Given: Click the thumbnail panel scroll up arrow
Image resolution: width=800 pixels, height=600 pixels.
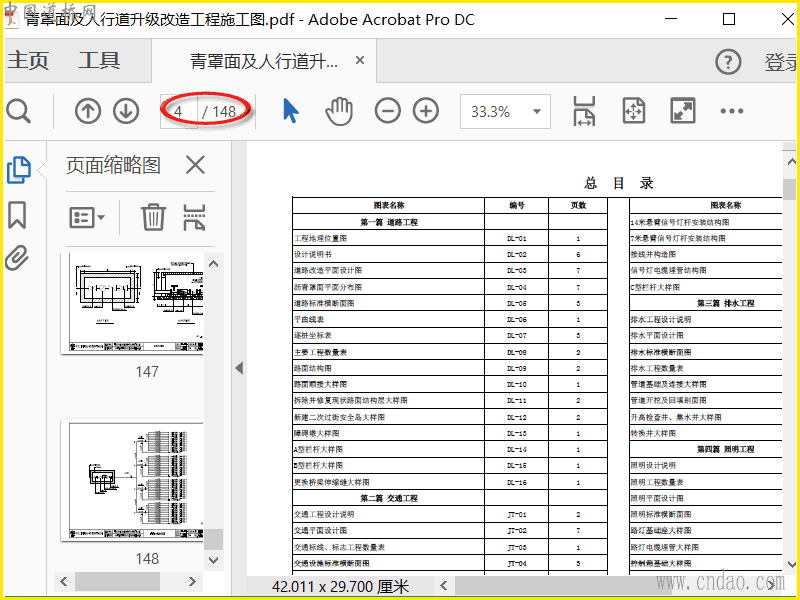Looking at the screenshot, I should [214, 264].
